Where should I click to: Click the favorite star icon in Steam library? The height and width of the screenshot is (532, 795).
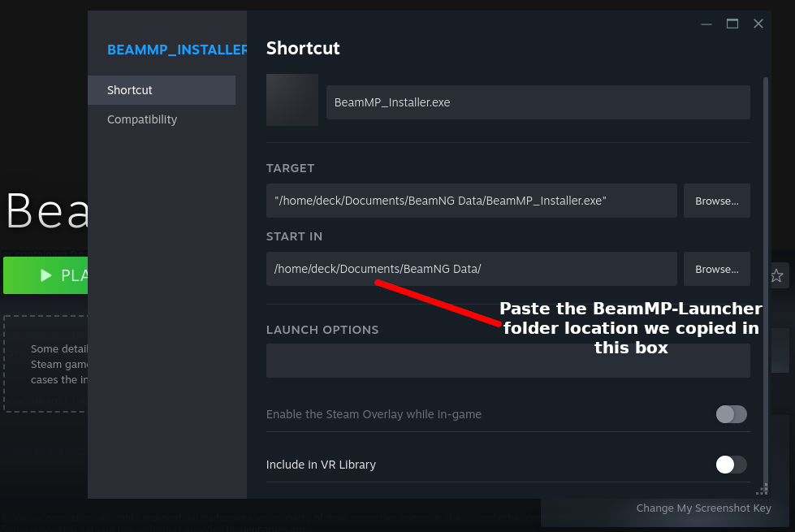pyautogui.click(x=777, y=276)
